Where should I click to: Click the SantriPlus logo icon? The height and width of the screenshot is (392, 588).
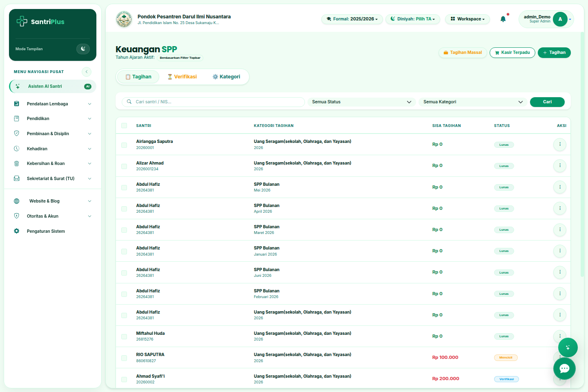22,21
